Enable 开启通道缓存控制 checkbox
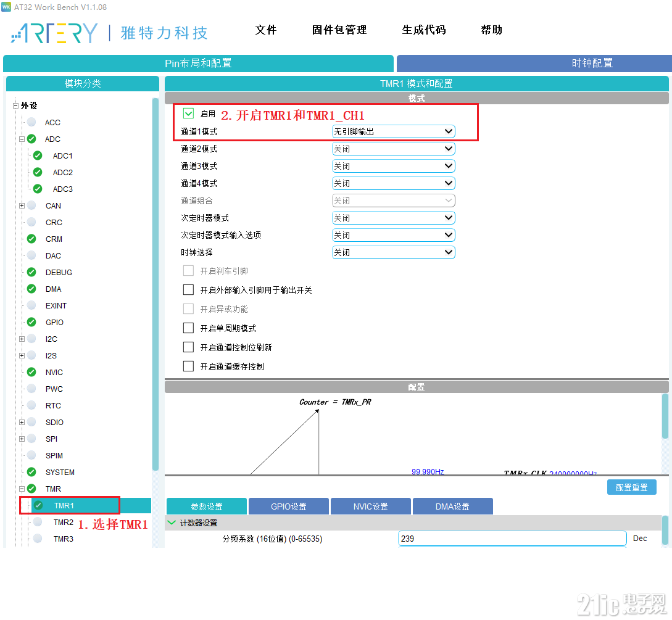The height and width of the screenshot is (620, 672). tap(188, 366)
